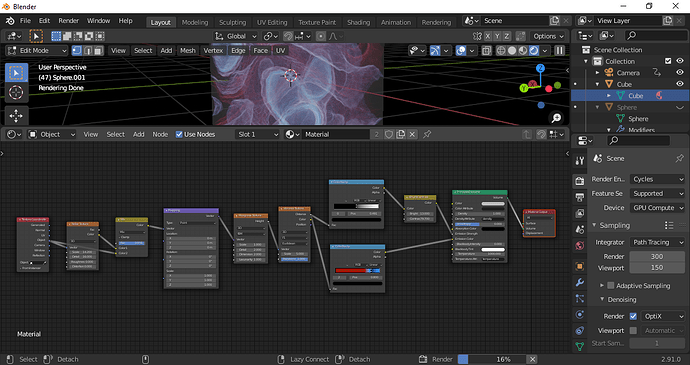Open the Options popover in viewport header
690x365 pixels.
[548, 36]
